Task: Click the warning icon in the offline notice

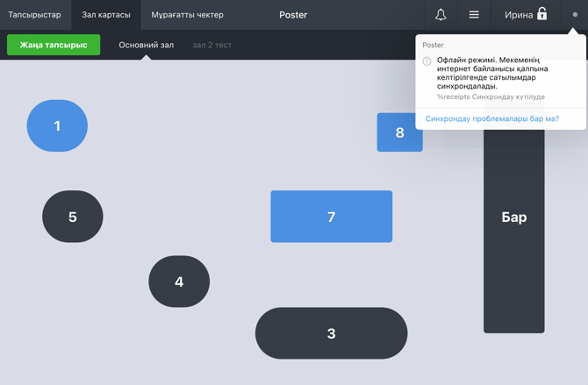Action: coord(427,61)
